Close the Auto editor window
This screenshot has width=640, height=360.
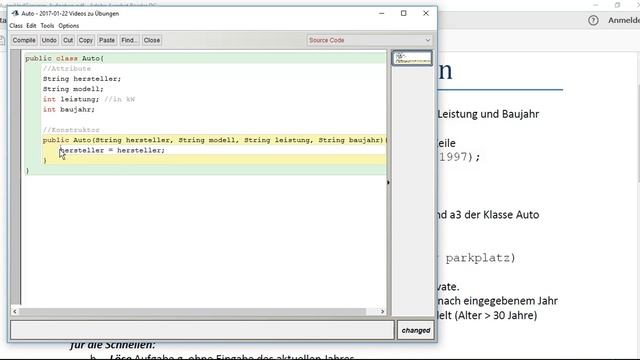pos(426,13)
